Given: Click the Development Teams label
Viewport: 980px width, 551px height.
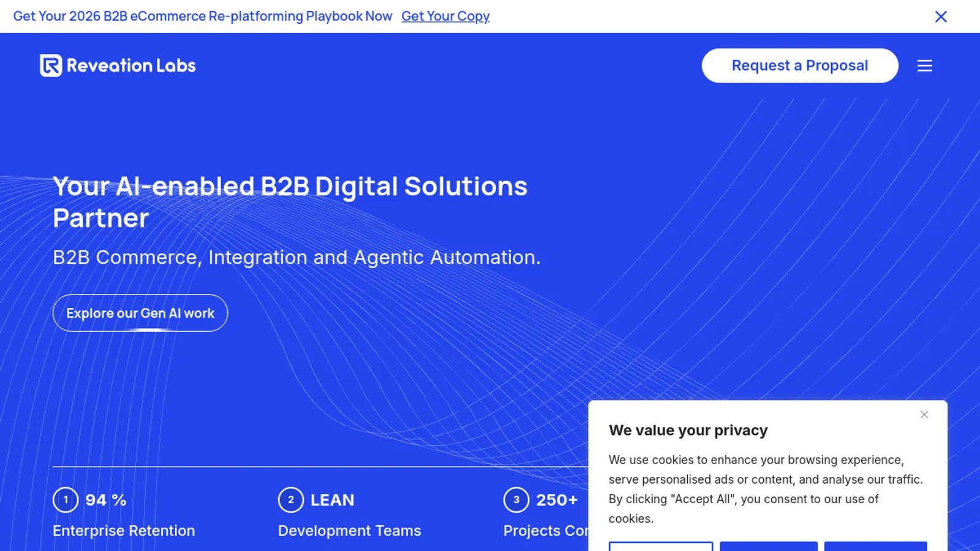Looking at the screenshot, I should pyautogui.click(x=350, y=531).
